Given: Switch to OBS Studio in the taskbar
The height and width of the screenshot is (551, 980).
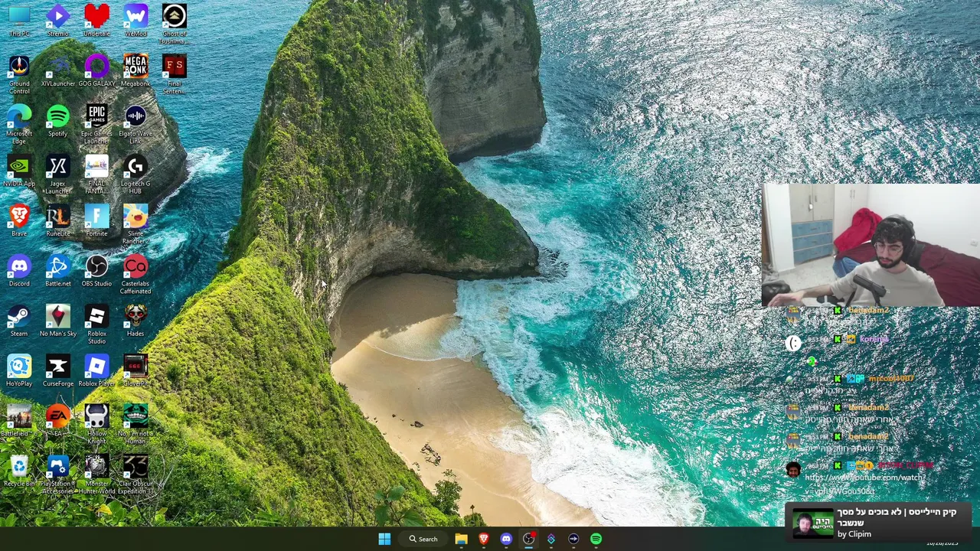Looking at the screenshot, I should (x=528, y=539).
